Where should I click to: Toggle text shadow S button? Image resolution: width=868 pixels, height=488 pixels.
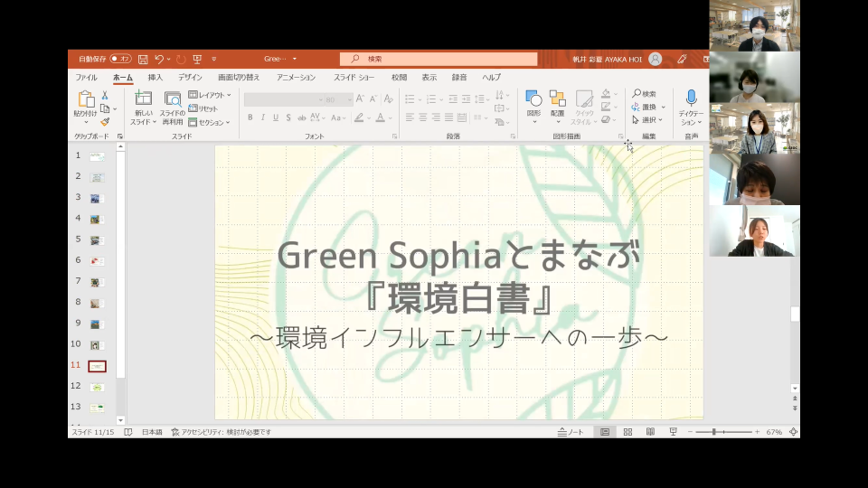288,117
